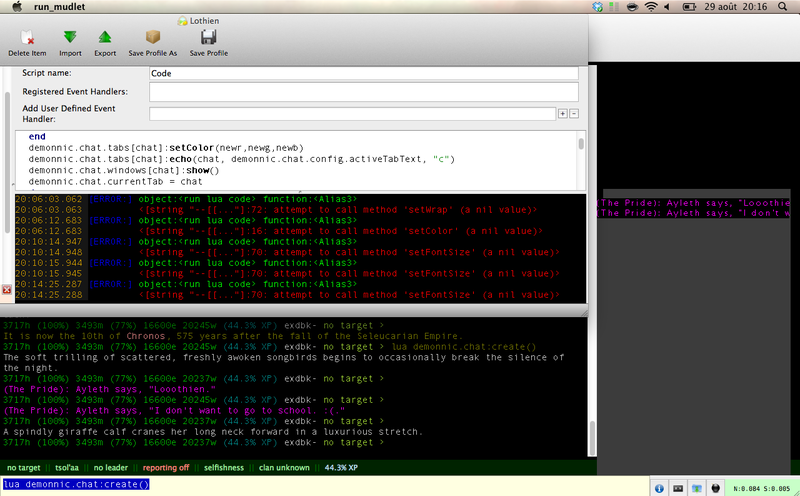The image size is (800, 496).
Task: Click the 'Ayleth says, "Looothien."' main console line
Action: coord(110,389)
